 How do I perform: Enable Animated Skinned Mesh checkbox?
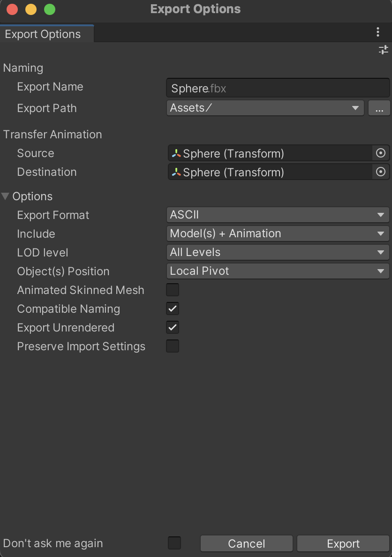(x=173, y=290)
